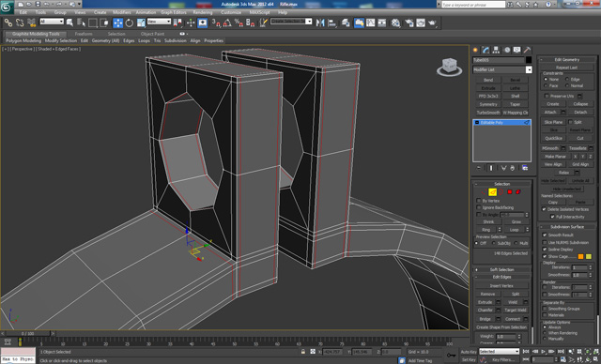Open the Modifiers menu
This screenshot has height=364, width=601.
pos(122,12)
